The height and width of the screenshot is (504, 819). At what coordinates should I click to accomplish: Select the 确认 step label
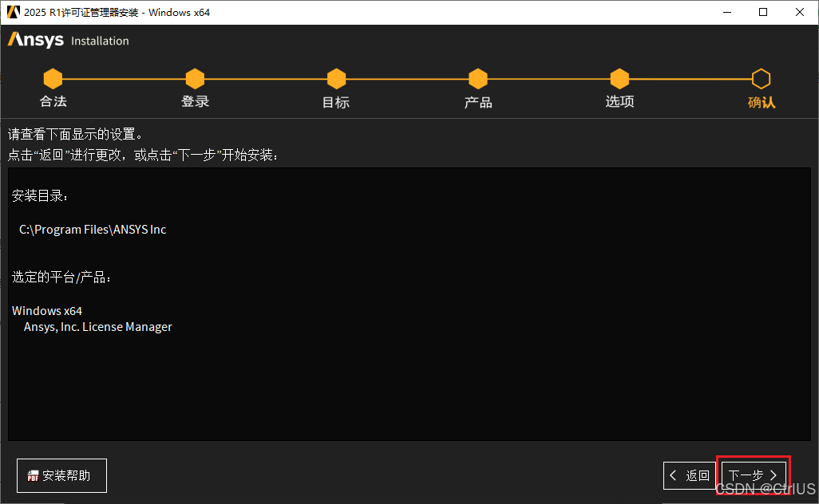(762, 102)
